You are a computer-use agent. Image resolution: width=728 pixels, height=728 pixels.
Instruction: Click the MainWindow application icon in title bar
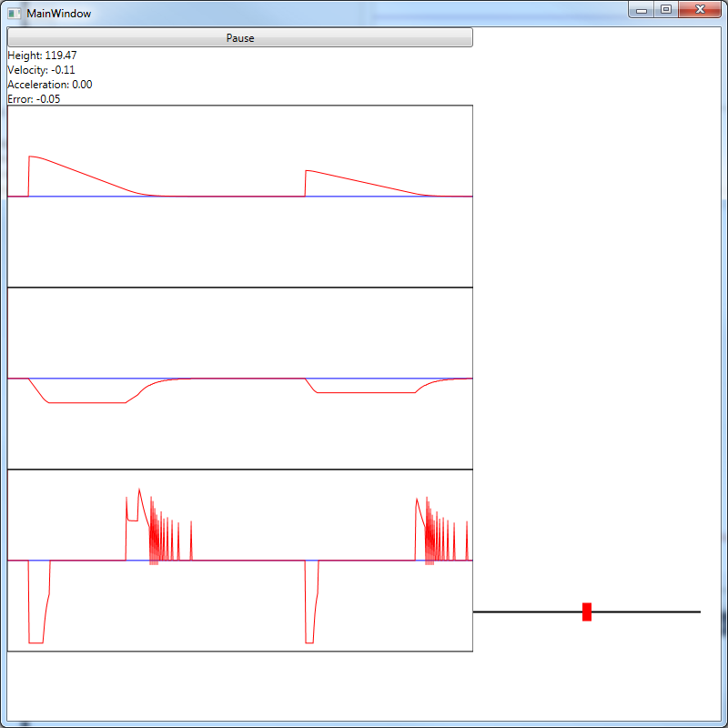[x=14, y=14]
